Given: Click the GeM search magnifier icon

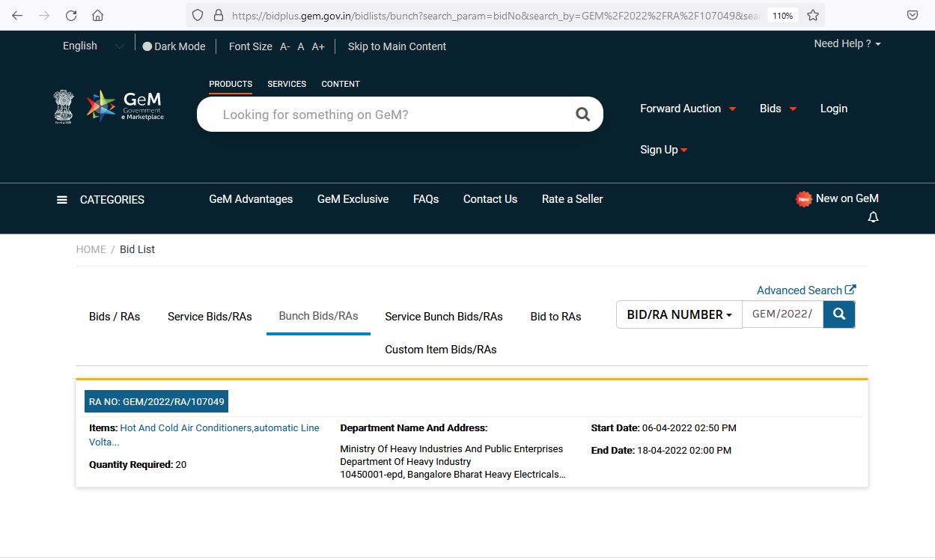Looking at the screenshot, I should [582, 115].
